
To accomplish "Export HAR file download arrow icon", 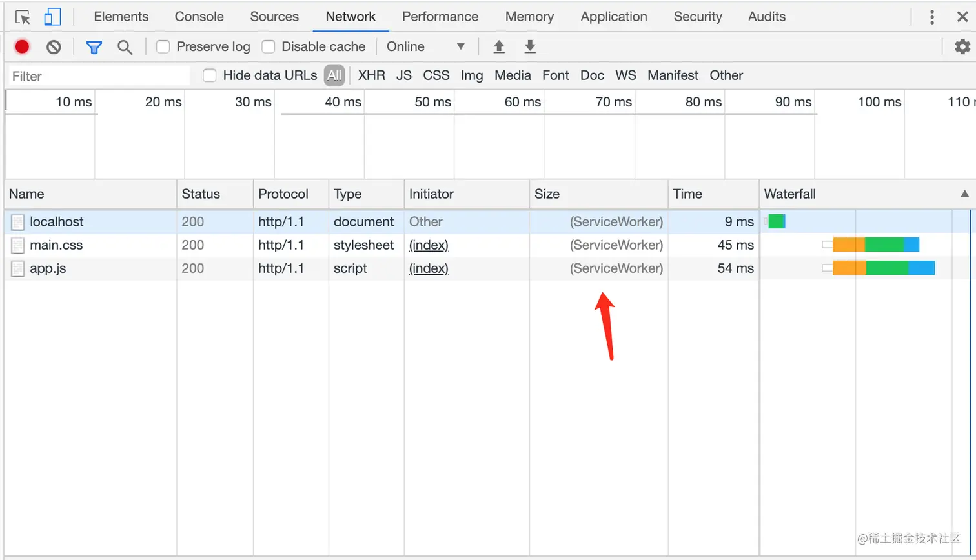I will 530,46.
